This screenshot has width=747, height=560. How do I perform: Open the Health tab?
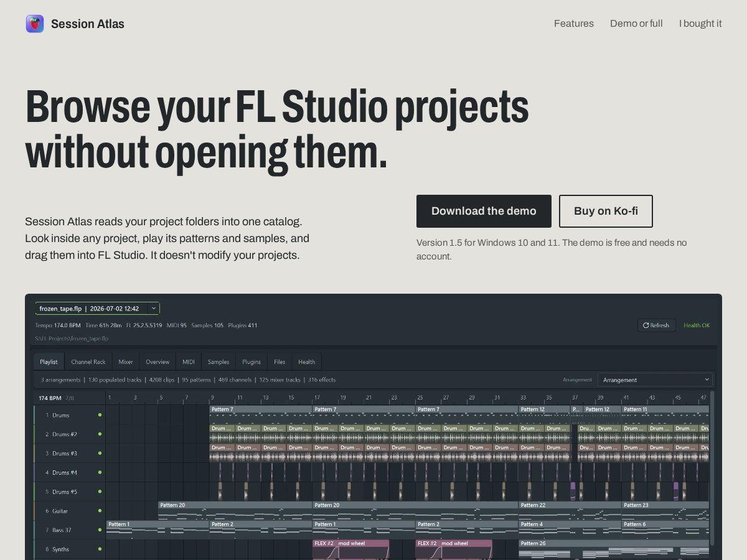point(307,362)
